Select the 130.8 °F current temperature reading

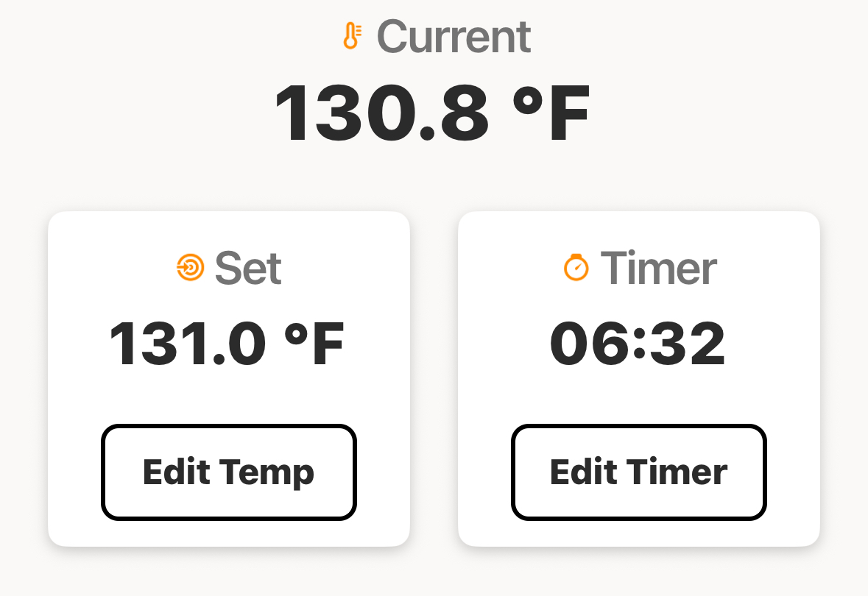click(432, 113)
